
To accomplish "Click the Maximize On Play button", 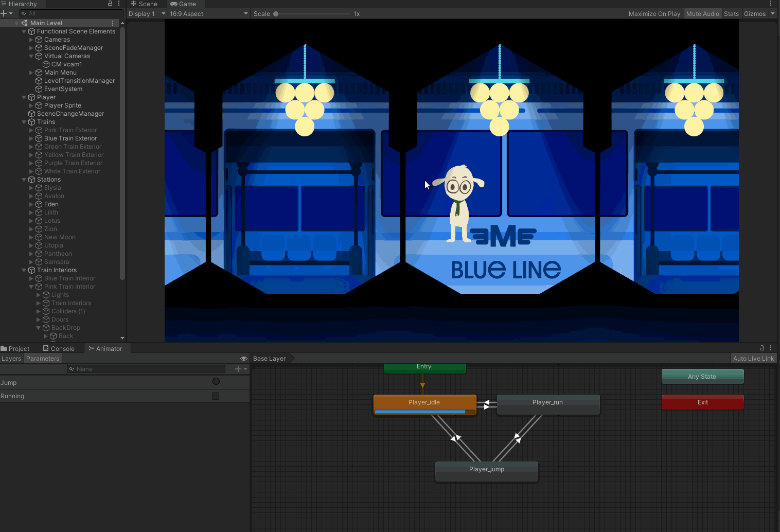I will click(x=654, y=14).
